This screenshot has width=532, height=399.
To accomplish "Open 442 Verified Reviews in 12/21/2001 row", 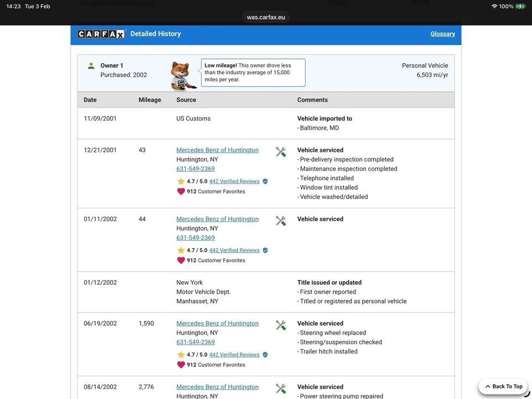I will click(x=234, y=181).
